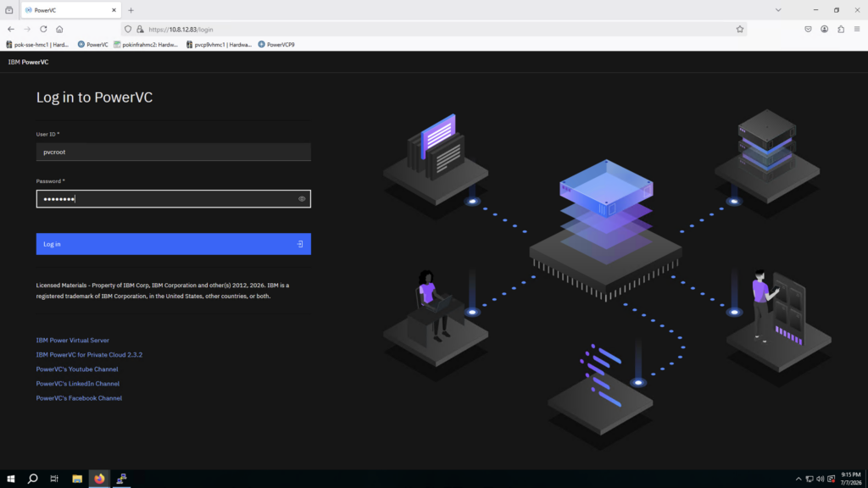Open the Pocket save icon

point(808,30)
